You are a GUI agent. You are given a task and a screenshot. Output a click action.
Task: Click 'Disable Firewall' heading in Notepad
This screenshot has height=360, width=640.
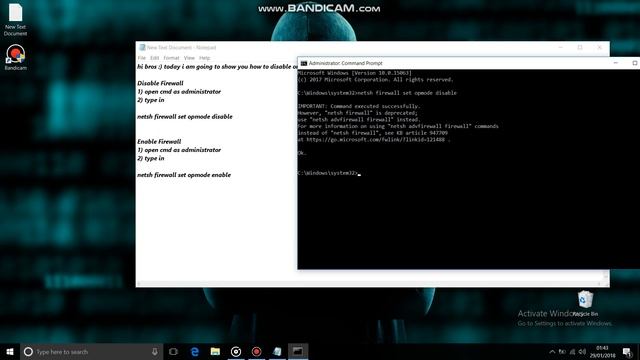coord(160,83)
